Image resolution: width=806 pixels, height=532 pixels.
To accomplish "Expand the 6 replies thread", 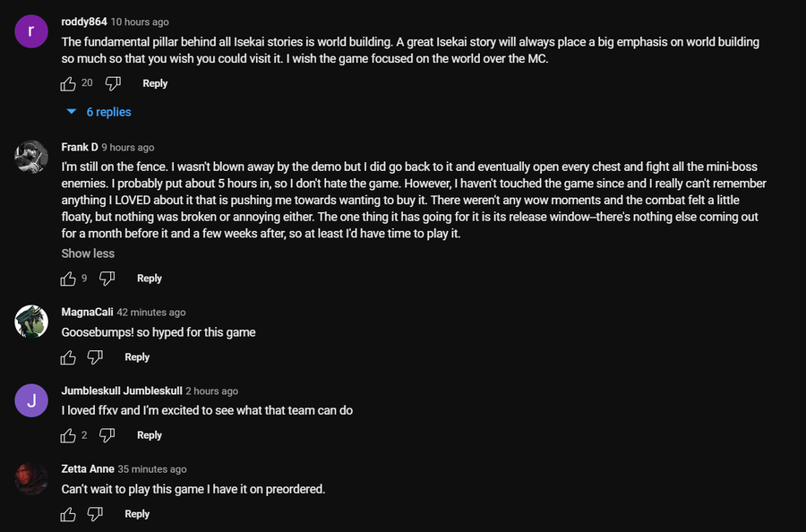I will [99, 112].
